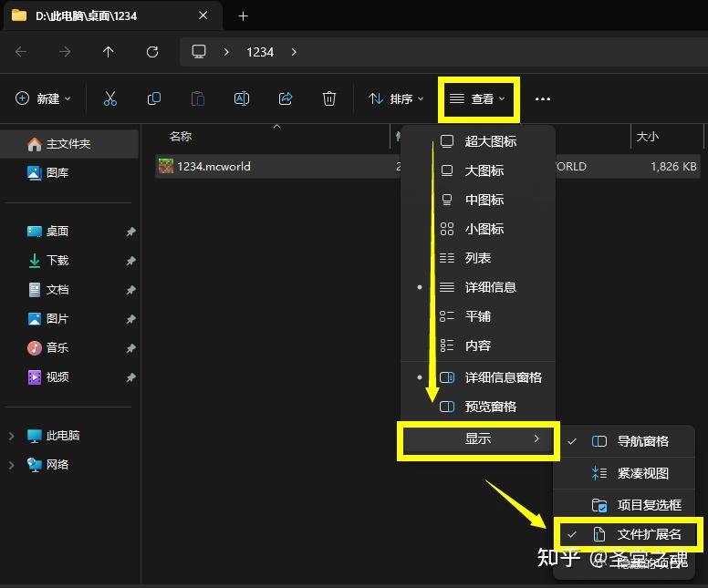
Task: Open 视频 videos in sidebar
Action: 69,377
